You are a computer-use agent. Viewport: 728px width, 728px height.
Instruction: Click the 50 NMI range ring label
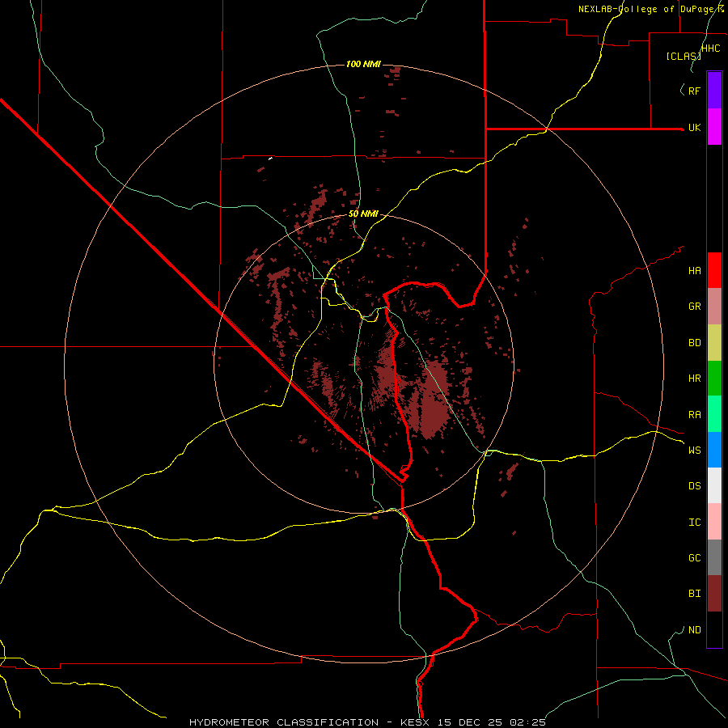coord(363,214)
